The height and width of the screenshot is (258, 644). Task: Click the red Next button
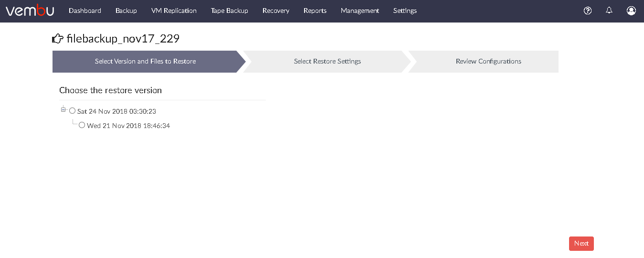[x=581, y=244]
